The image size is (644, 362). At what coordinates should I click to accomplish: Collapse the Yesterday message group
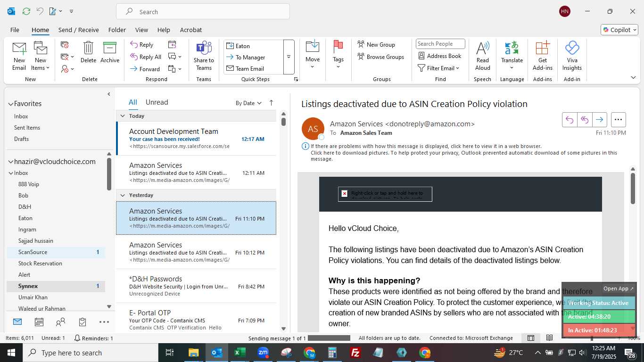123,195
